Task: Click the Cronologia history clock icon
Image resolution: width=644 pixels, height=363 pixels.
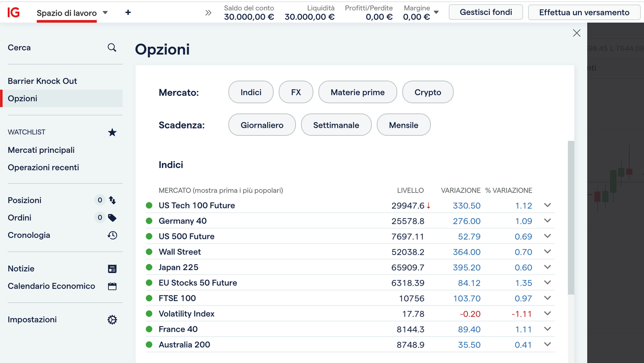Action: 112,235
